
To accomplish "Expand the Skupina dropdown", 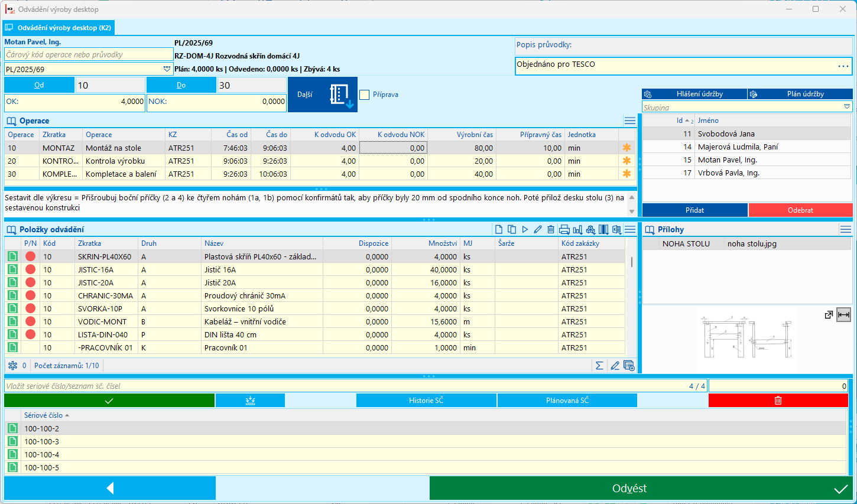I will point(847,107).
